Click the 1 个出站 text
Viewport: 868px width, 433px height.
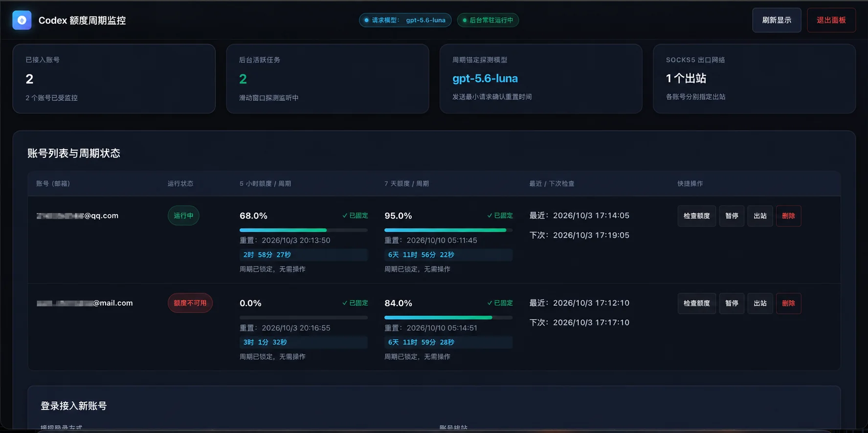tap(686, 78)
